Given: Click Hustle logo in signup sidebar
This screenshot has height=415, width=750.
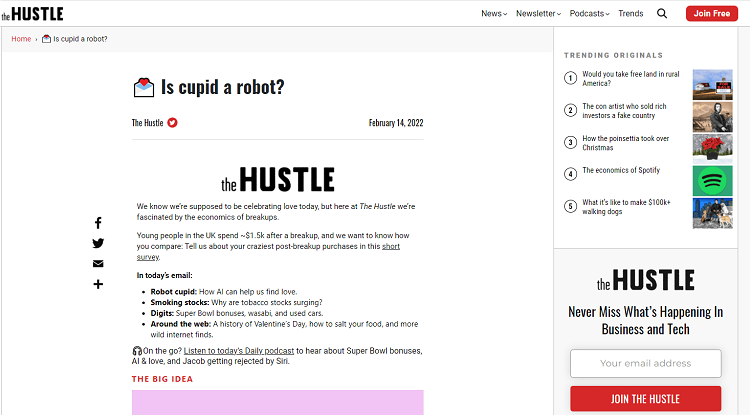Looking at the screenshot, I should point(645,280).
